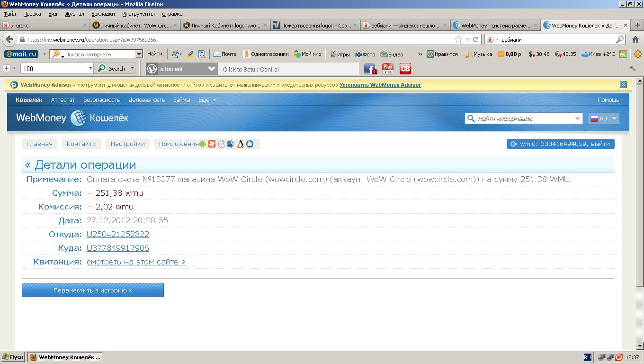Open URL history dropdown in address bar
This screenshot has width=644, height=364.
click(x=467, y=39)
